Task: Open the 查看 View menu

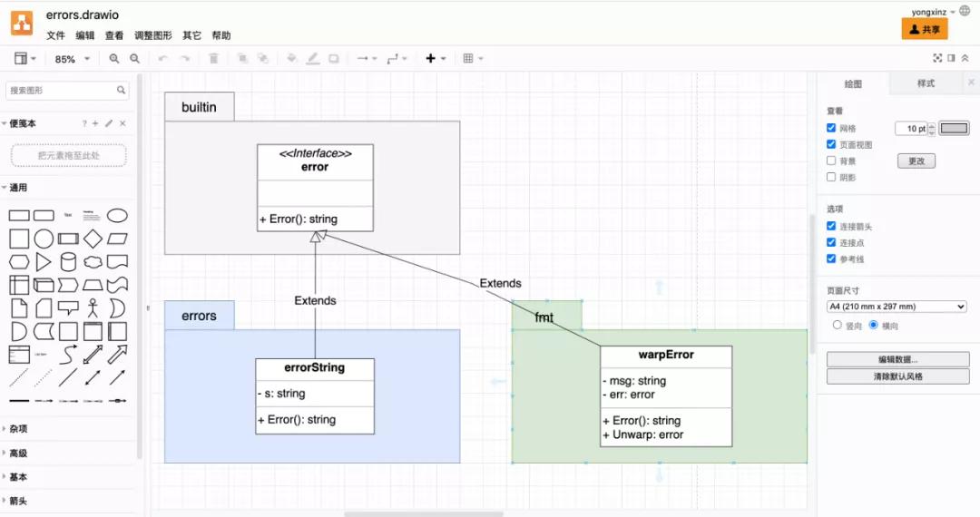Action: coord(114,35)
